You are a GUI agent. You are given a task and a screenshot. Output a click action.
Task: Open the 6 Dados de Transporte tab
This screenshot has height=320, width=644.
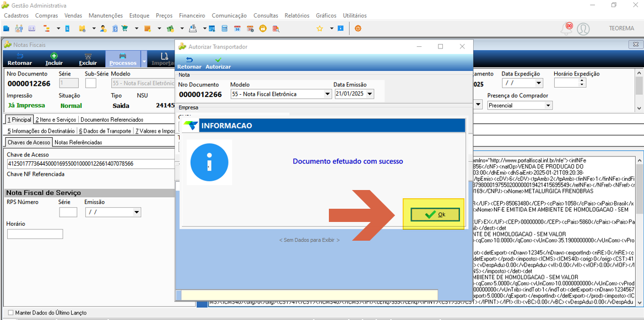click(105, 131)
